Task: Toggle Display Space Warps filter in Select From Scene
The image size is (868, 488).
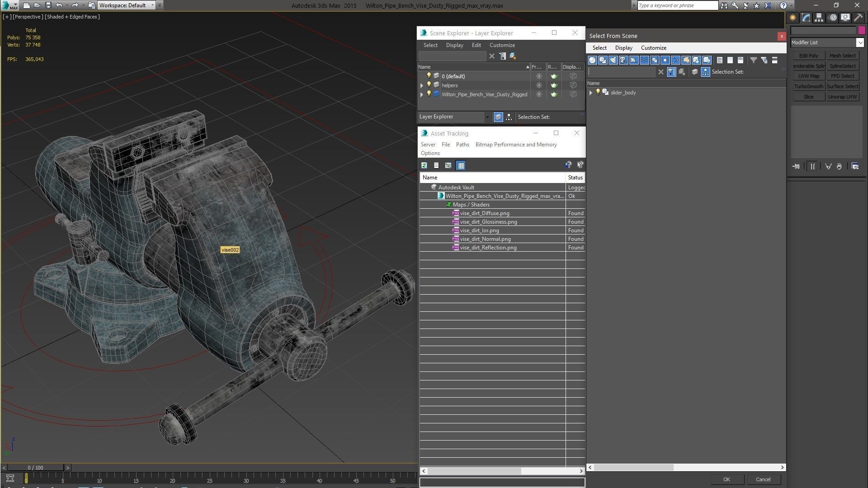Action: pyautogui.click(x=644, y=60)
